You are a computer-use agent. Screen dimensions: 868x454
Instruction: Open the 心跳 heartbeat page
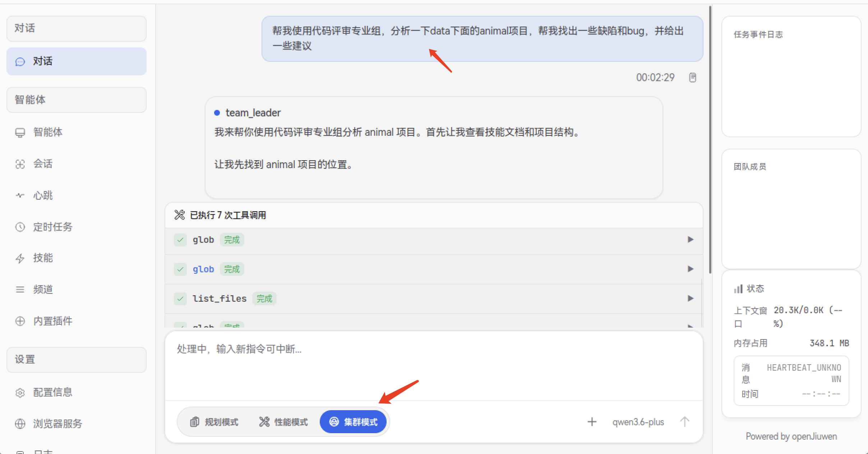point(77,195)
